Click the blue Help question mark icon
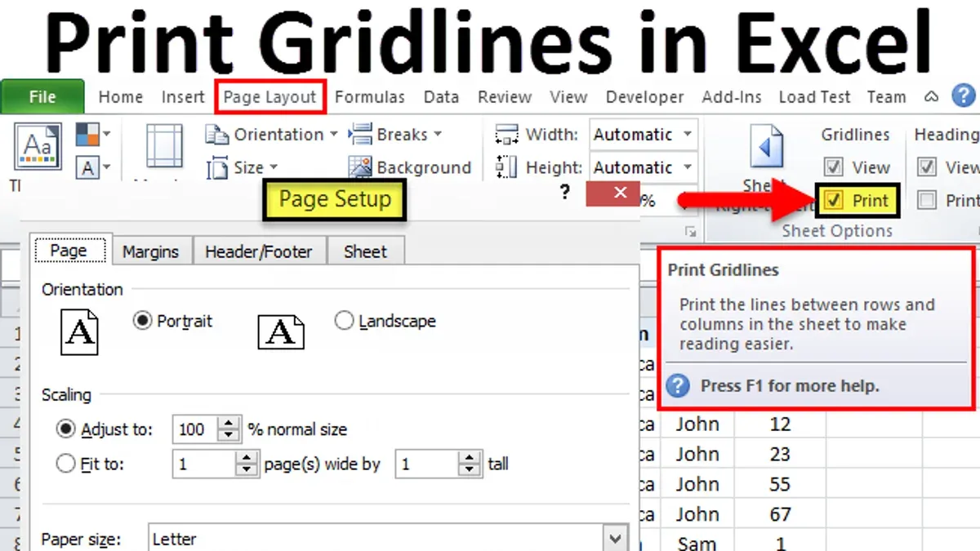Viewport: 980px width, 551px height. coord(964,96)
